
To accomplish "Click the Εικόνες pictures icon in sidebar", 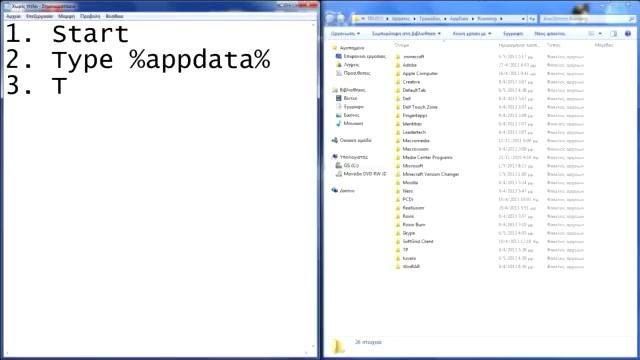I will 339,115.
